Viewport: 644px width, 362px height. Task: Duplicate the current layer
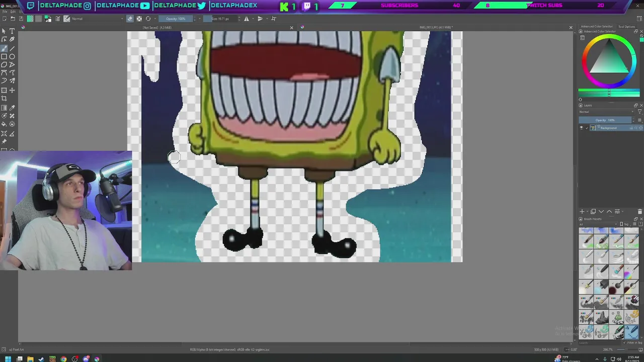(593, 211)
